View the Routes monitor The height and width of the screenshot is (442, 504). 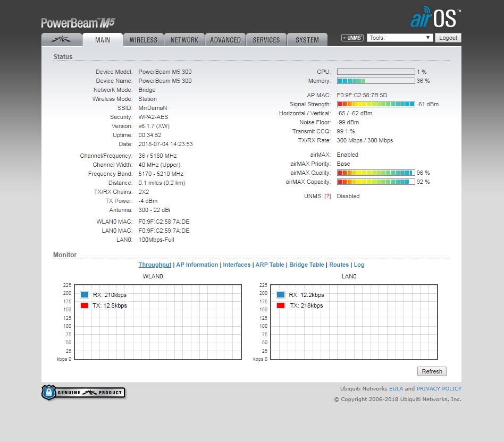click(339, 265)
